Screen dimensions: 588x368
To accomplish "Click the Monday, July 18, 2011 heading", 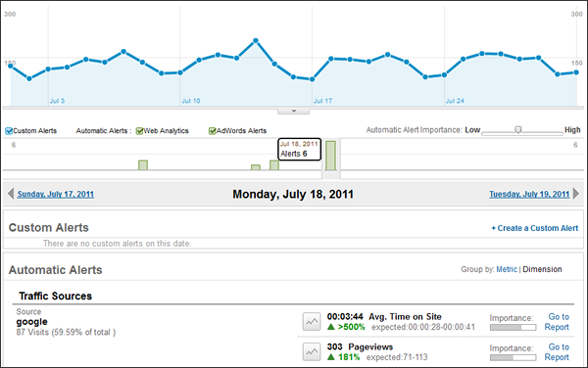I will point(293,195).
